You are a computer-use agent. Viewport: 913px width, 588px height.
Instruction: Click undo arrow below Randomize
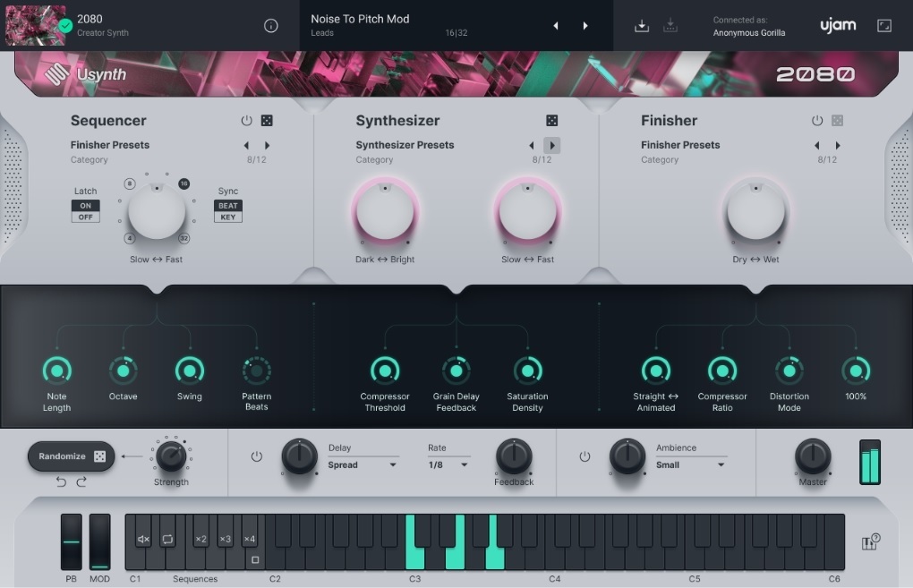(x=61, y=481)
